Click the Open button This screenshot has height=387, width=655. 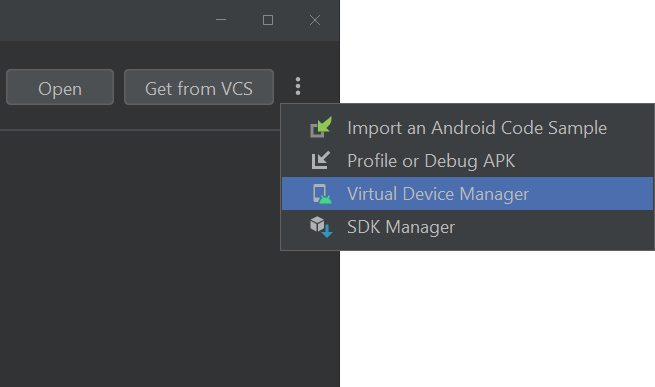60,87
